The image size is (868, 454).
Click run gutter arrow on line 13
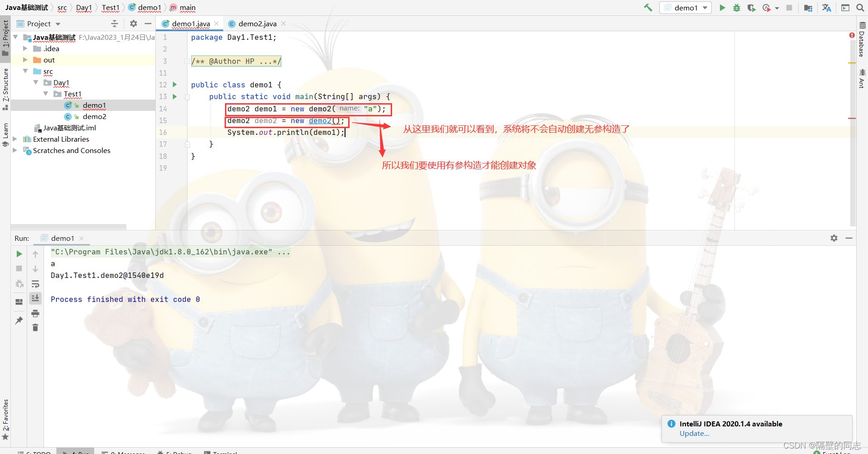click(x=175, y=96)
